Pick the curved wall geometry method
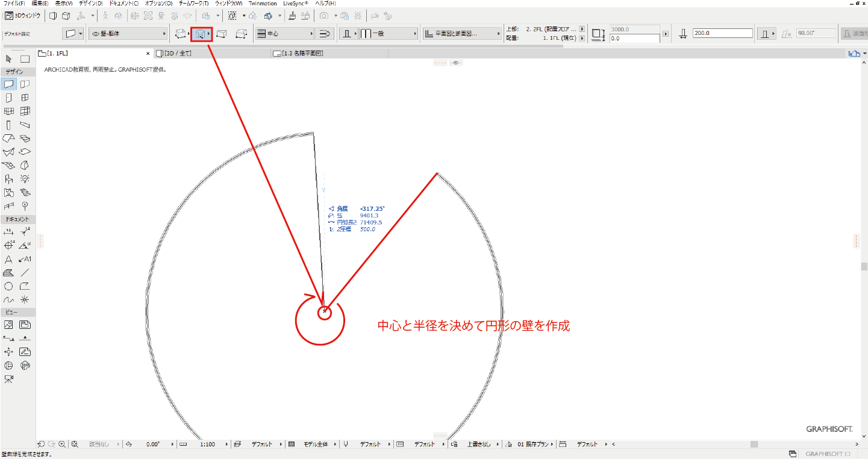Image resolution: width=868 pixels, height=459 pixels. 201,34
